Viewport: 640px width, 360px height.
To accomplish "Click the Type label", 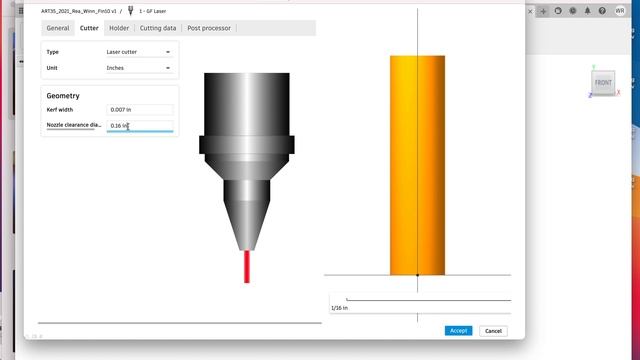I will pos(53,52).
